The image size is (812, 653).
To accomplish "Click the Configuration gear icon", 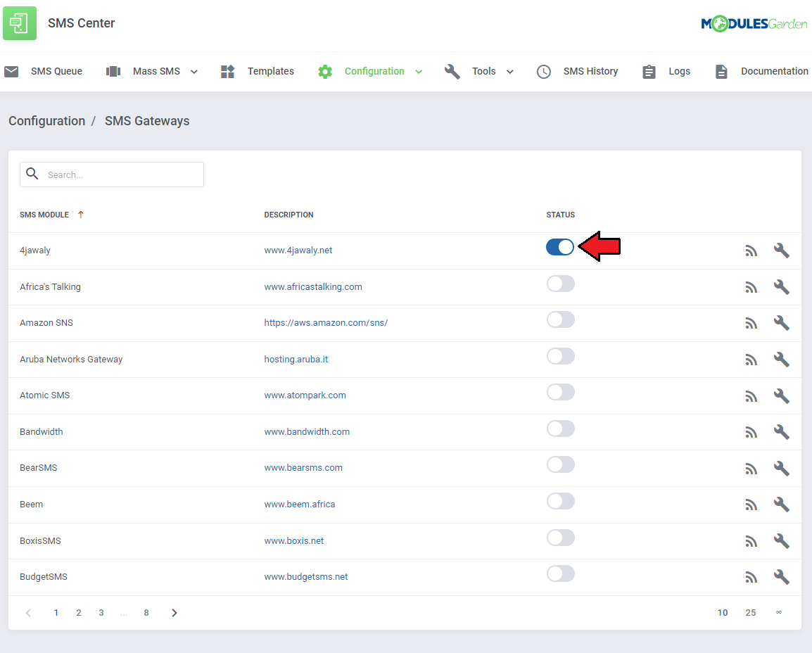I will 325,72.
